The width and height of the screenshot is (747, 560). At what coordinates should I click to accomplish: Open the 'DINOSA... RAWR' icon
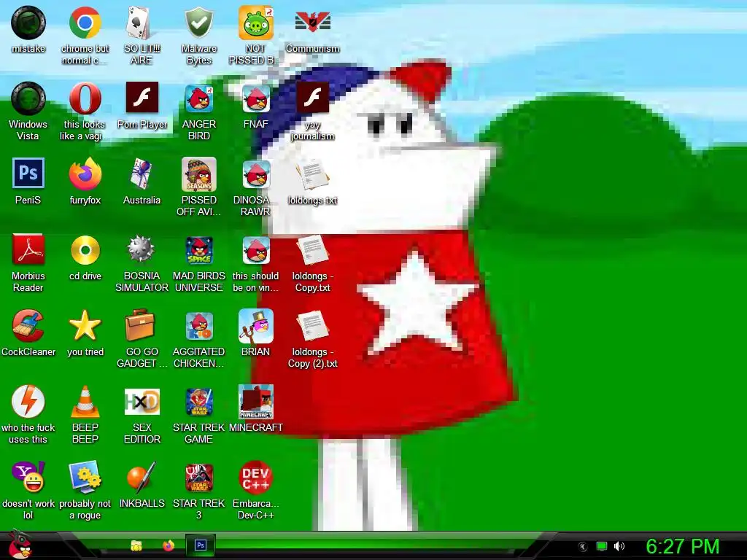[x=256, y=174]
